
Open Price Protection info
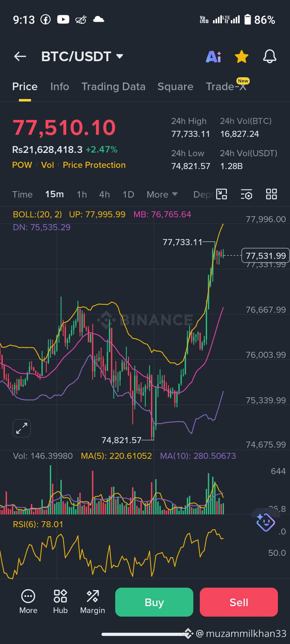click(94, 165)
